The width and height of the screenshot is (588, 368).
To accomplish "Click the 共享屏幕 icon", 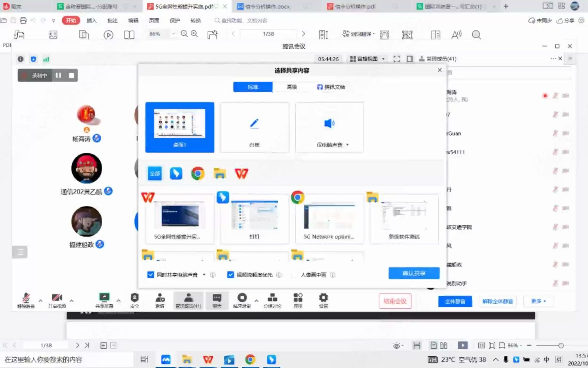I will pyautogui.click(x=104, y=300).
